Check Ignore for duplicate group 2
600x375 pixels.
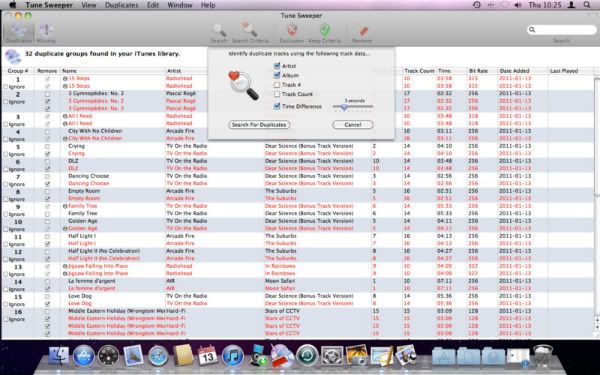tap(6, 102)
